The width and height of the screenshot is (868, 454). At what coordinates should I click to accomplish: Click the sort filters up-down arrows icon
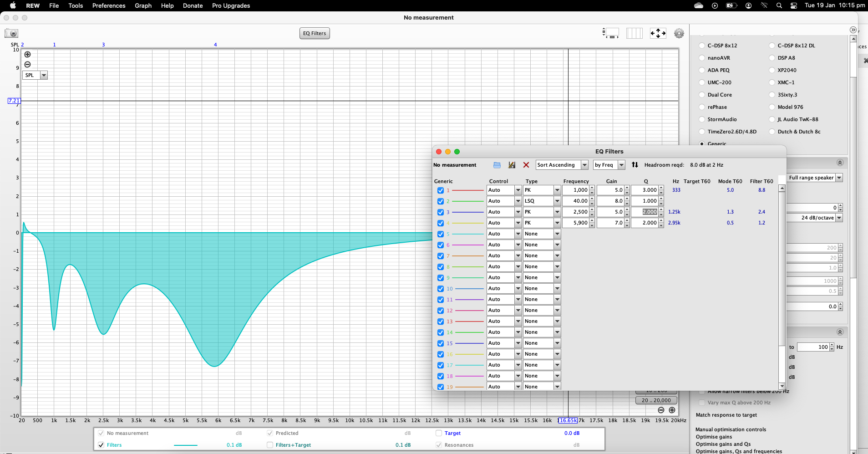[635, 165]
